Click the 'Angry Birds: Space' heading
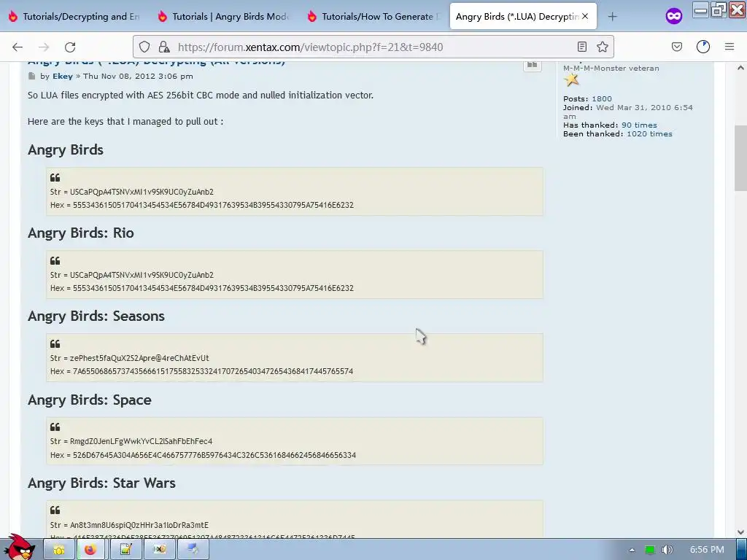 point(89,400)
